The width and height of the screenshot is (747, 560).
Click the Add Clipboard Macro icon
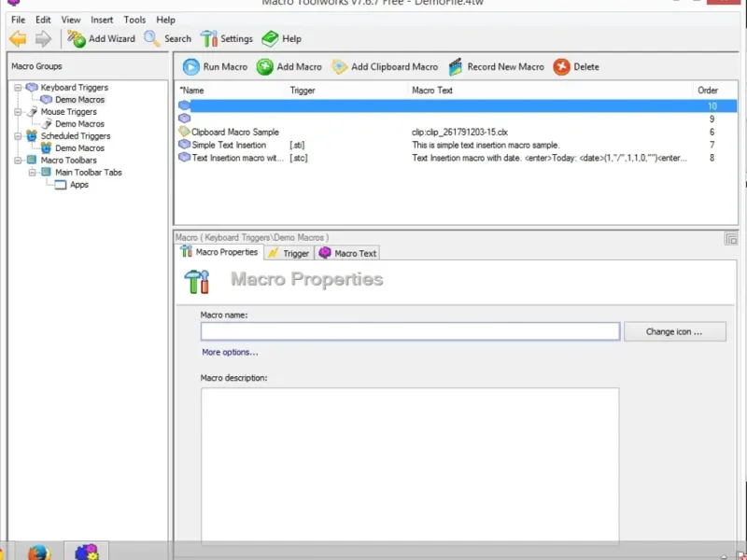339,66
